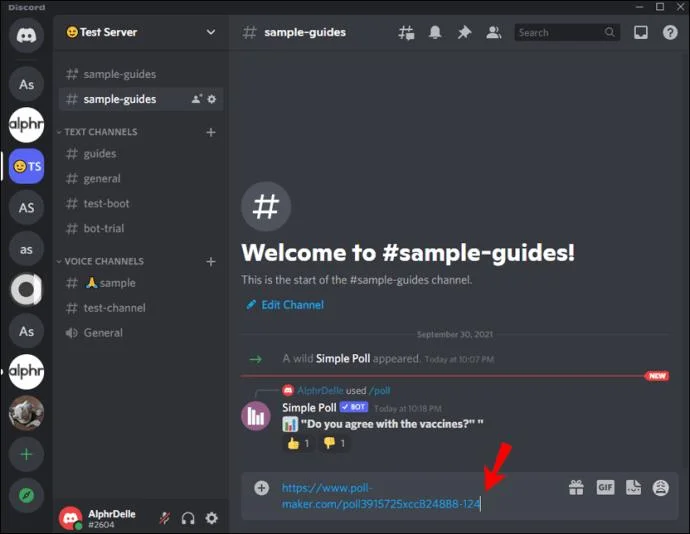Image resolution: width=690 pixels, height=534 pixels.
Task: Select the TS Test Server icon
Action: click(26, 166)
